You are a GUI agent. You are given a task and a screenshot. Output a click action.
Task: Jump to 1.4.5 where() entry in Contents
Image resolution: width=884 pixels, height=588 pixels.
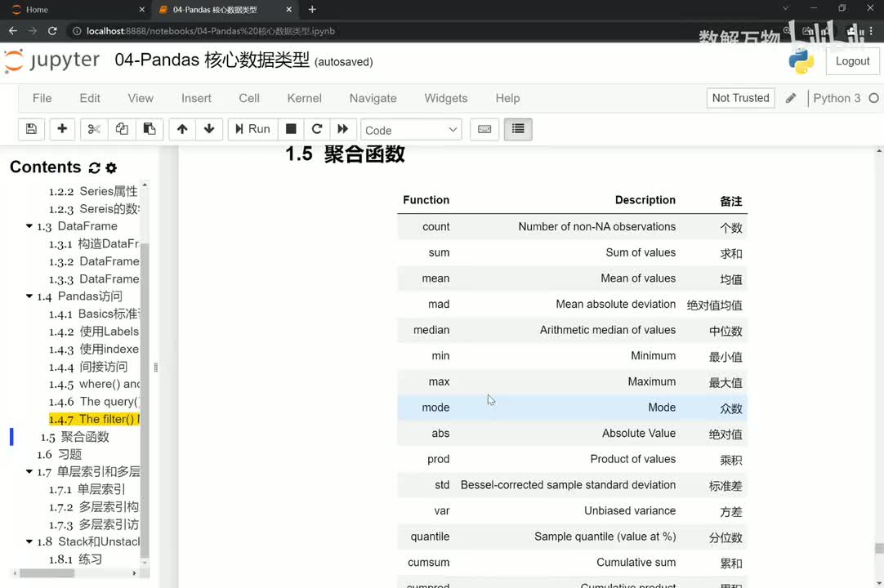pos(94,385)
